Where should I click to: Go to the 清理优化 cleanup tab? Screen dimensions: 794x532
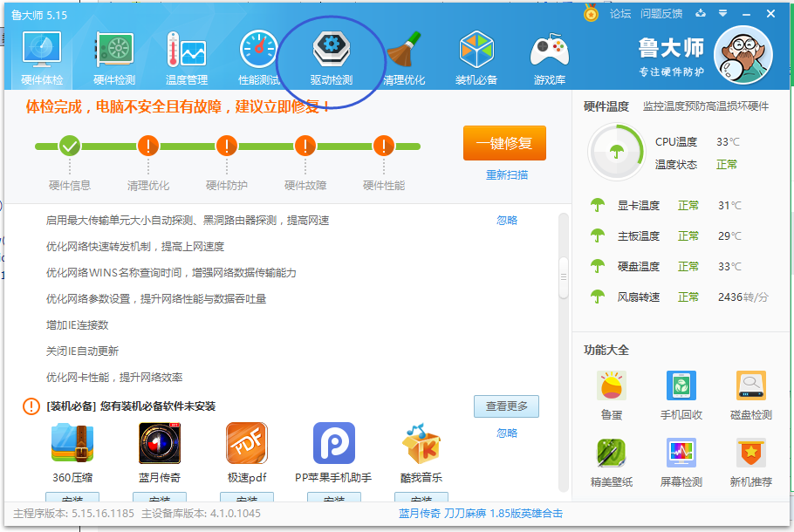(x=404, y=58)
